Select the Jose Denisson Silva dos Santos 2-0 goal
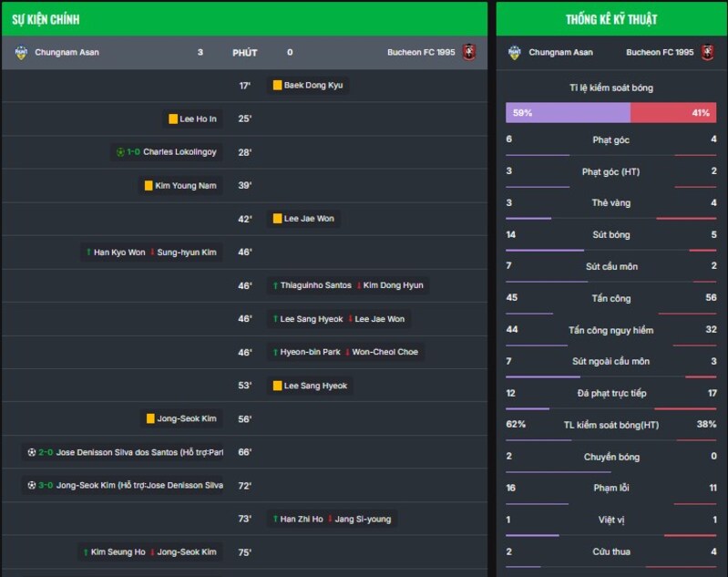728x577 pixels. click(x=124, y=452)
